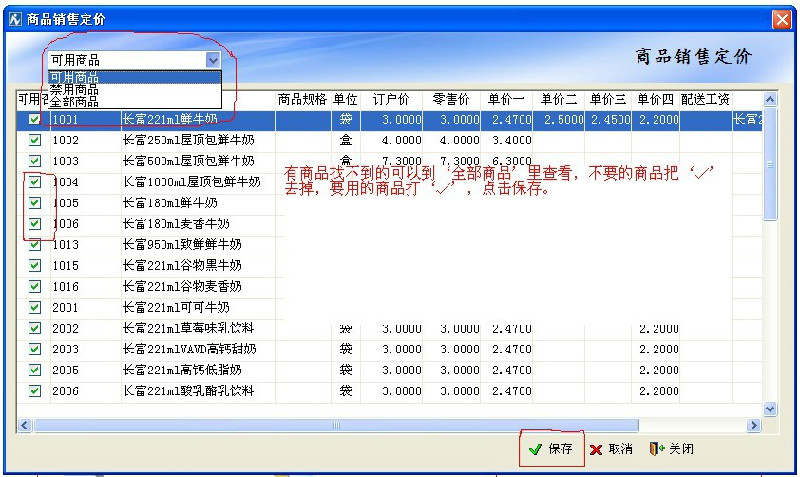This screenshot has width=800, height=477.
Task: Toggle checkbox for product 1005
Action: pos(34,203)
